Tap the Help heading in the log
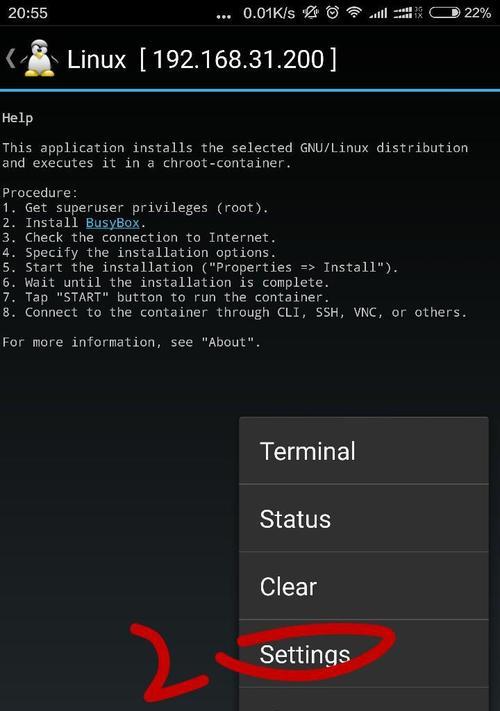Screen dimensions: 500x711 [x=17, y=118]
